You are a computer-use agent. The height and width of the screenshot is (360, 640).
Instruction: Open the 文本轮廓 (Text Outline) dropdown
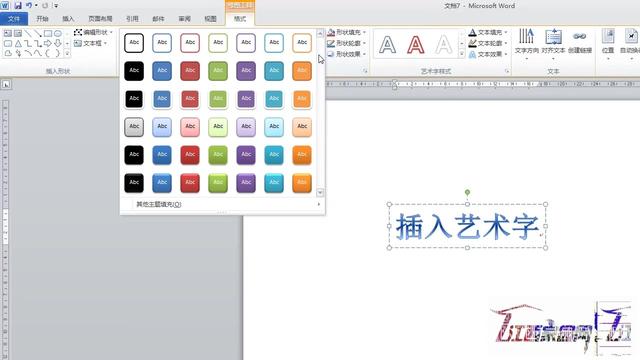click(488, 43)
